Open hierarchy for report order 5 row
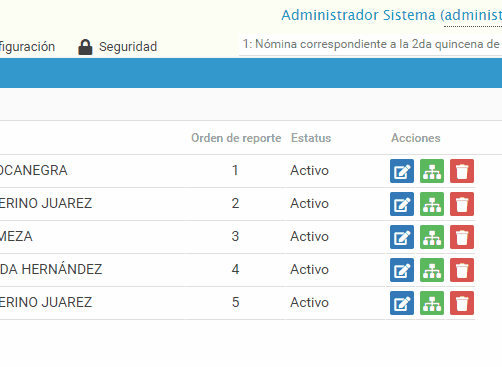The width and height of the screenshot is (502, 367). (432, 303)
